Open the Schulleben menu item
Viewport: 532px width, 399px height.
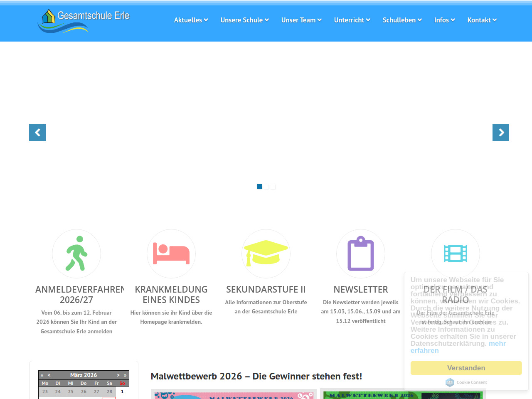click(402, 20)
